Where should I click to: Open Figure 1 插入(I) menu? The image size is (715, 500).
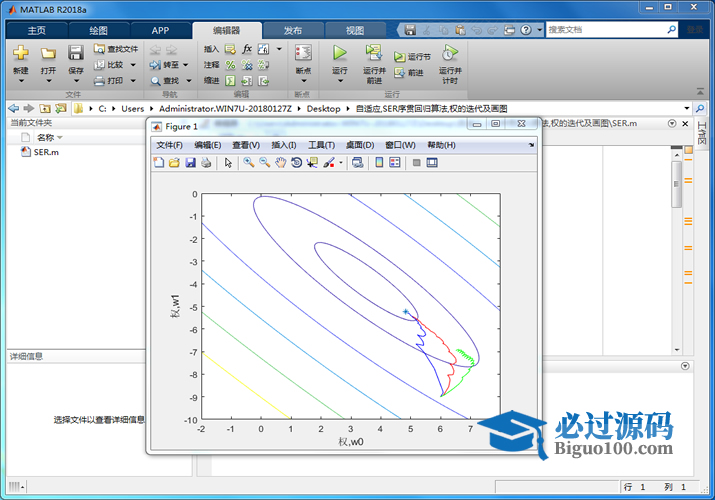tap(284, 145)
